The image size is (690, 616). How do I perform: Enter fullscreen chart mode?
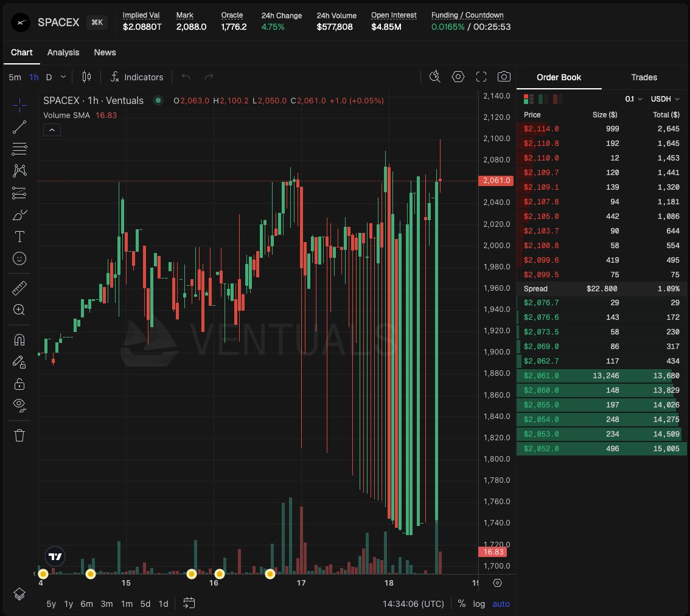[481, 77]
